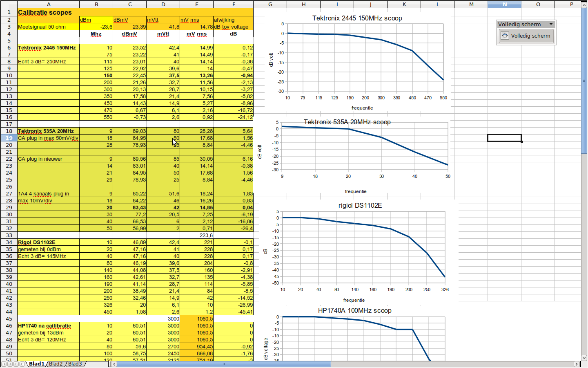588x368 pixels.
Task: Select the Tektronix 2445 150MHz scoop chart
Action: pos(357,61)
